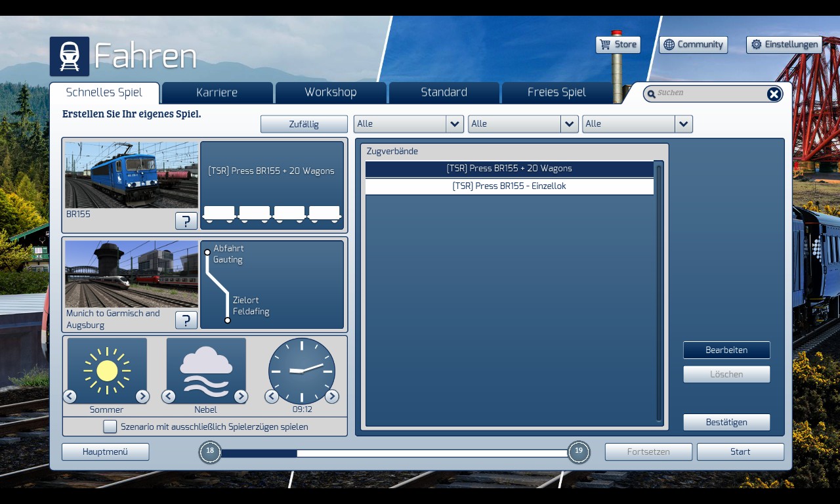Expand the third Alle filter dropdown

pos(684,124)
